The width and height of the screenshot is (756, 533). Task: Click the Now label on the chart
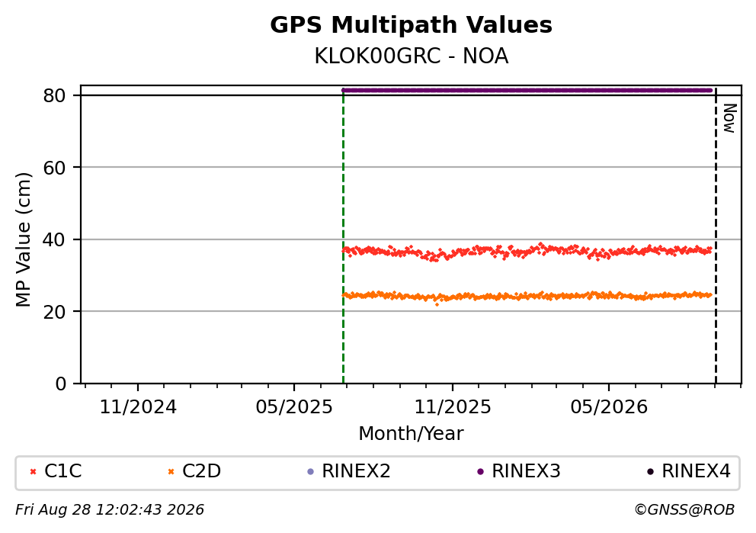pyautogui.click(x=730, y=118)
